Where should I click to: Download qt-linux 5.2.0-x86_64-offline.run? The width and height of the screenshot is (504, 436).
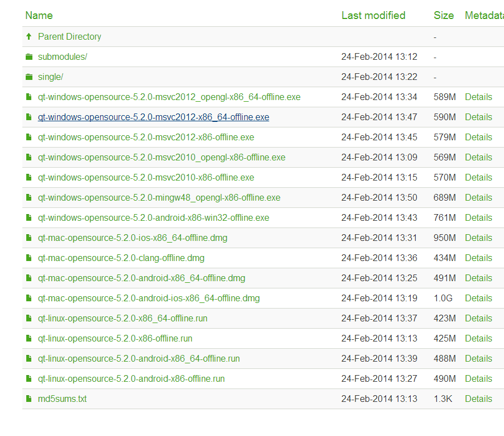click(x=122, y=318)
